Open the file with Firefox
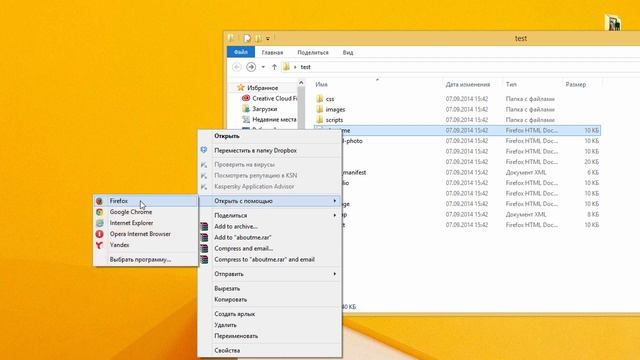The height and width of the screenshot is (360, 640). coord(145,201)
